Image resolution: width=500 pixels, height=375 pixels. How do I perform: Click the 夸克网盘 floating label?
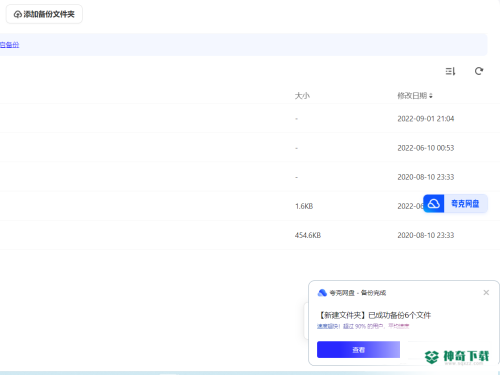click(x=465, y=203)
